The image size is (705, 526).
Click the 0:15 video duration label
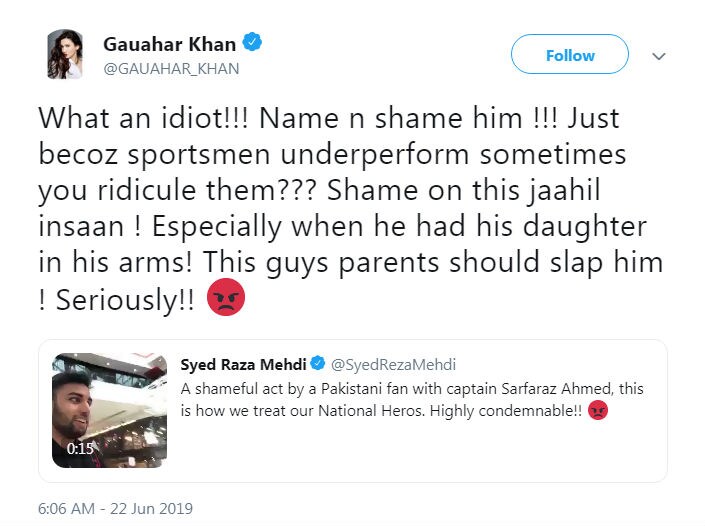coord(80,449)
